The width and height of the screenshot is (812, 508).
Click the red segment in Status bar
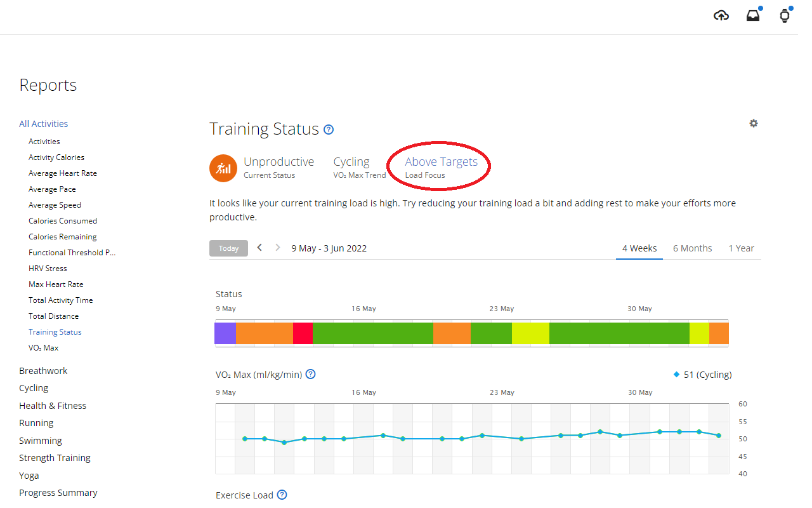pos(303,333)
